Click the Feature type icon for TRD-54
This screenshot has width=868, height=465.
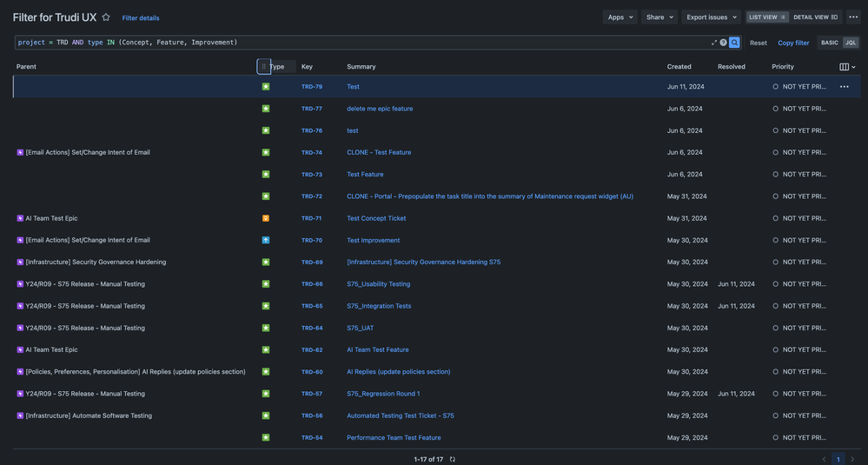[x=266, y=437]
